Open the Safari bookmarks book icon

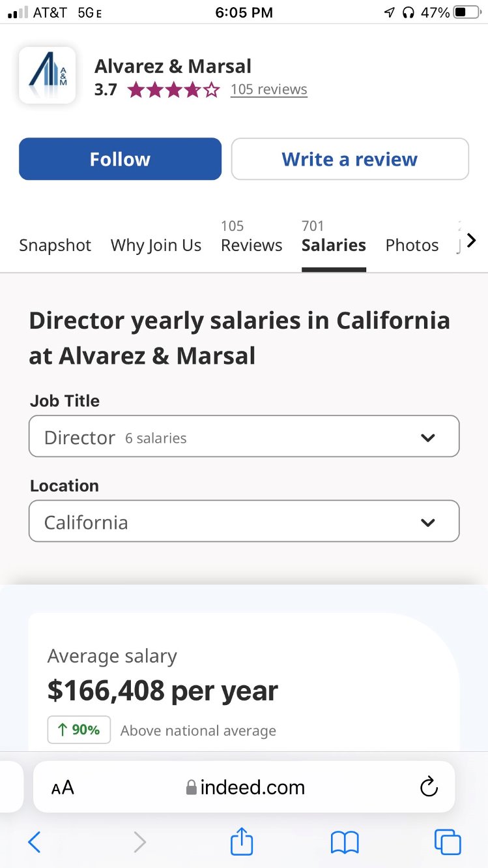[x=345, y=843]
